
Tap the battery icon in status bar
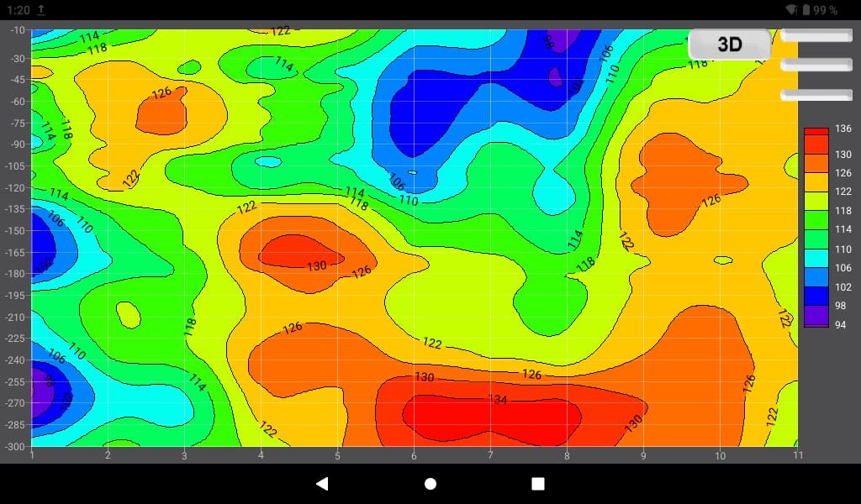(806, 10)
